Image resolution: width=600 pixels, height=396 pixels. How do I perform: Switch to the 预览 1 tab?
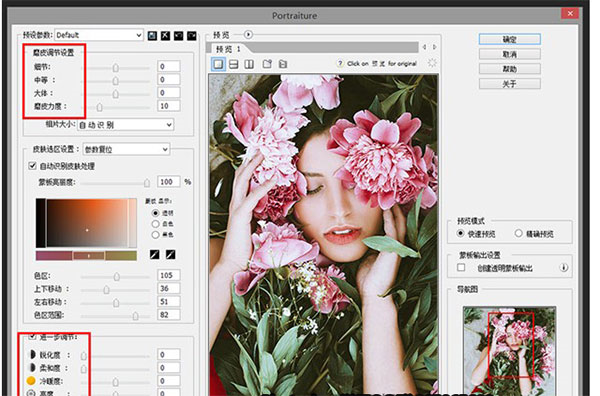tap(228, 49)
